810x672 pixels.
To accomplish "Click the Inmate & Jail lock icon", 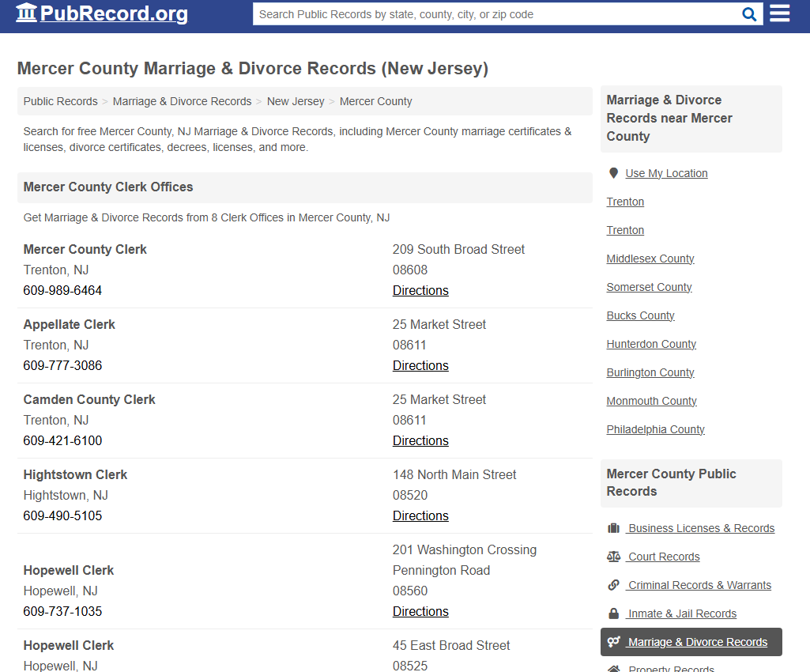I will pos(614,613).
